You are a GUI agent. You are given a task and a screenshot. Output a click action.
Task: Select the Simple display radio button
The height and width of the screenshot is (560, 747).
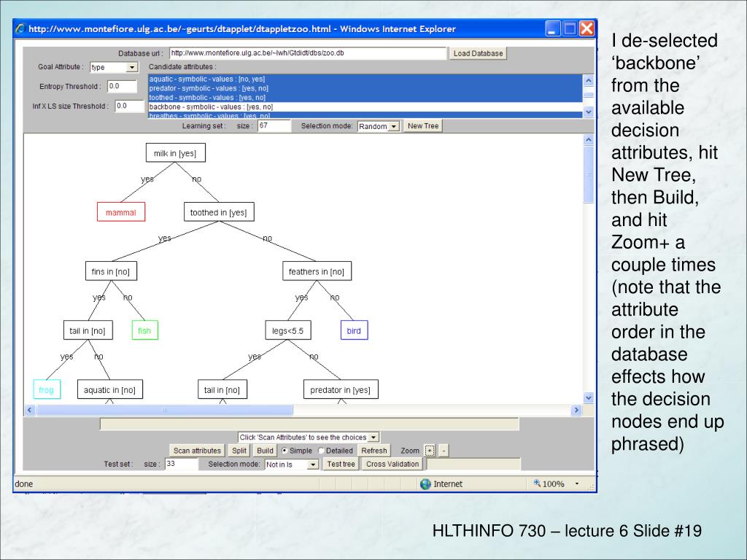point(285,451)
